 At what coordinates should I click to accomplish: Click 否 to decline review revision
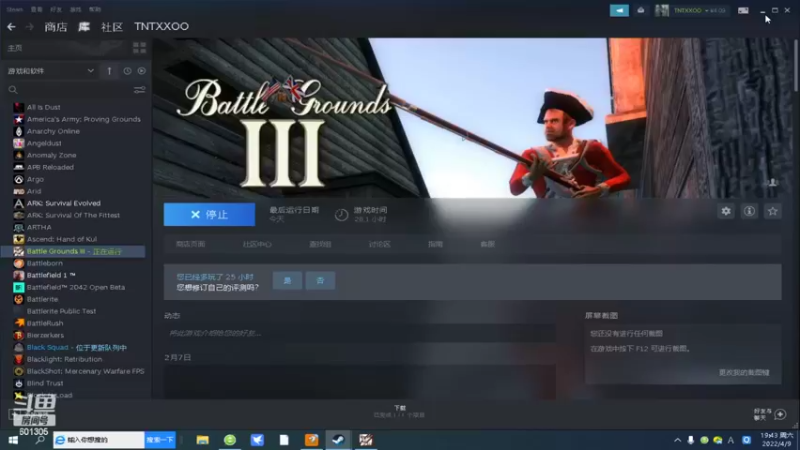(x=320, y=281)
